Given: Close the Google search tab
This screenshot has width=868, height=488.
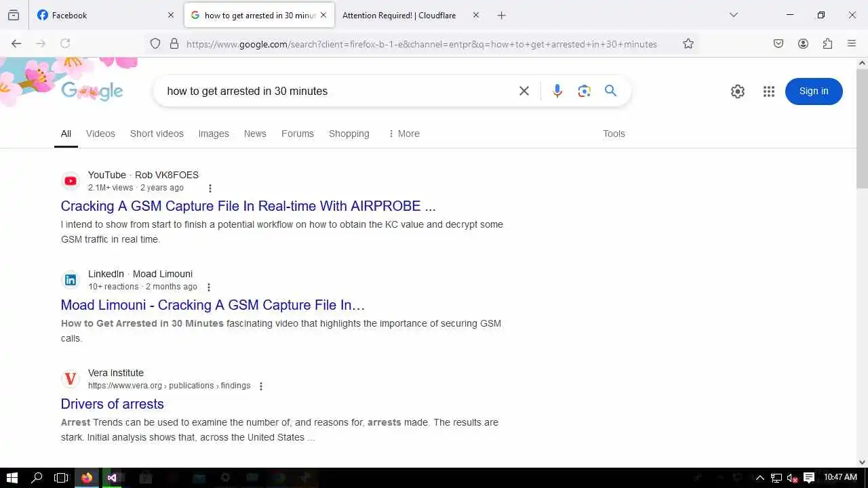Looking at the screenshot, I should [x=323, y=15].
